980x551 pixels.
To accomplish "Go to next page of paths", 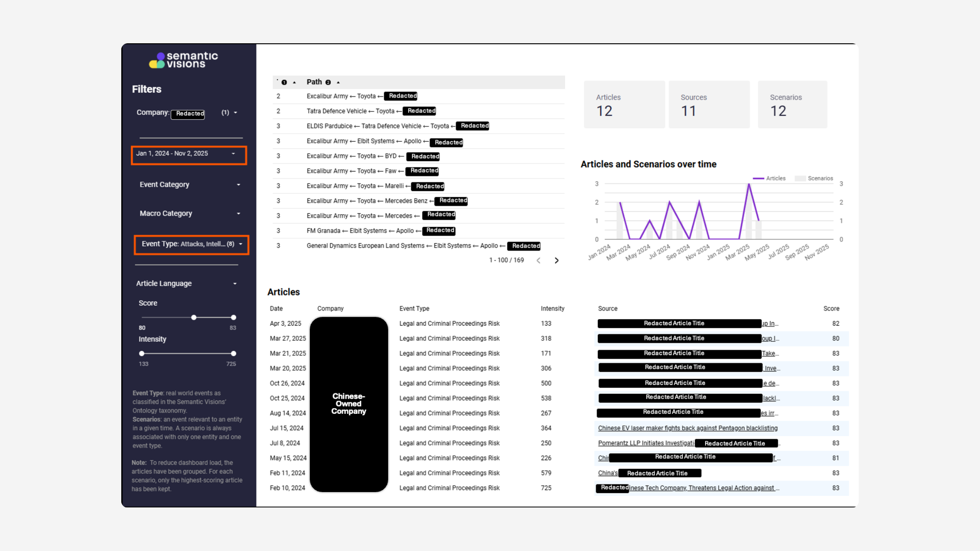I will [556, 260].
